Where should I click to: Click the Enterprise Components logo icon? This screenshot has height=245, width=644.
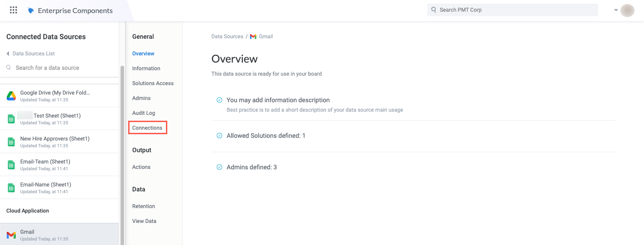(31, 10)
